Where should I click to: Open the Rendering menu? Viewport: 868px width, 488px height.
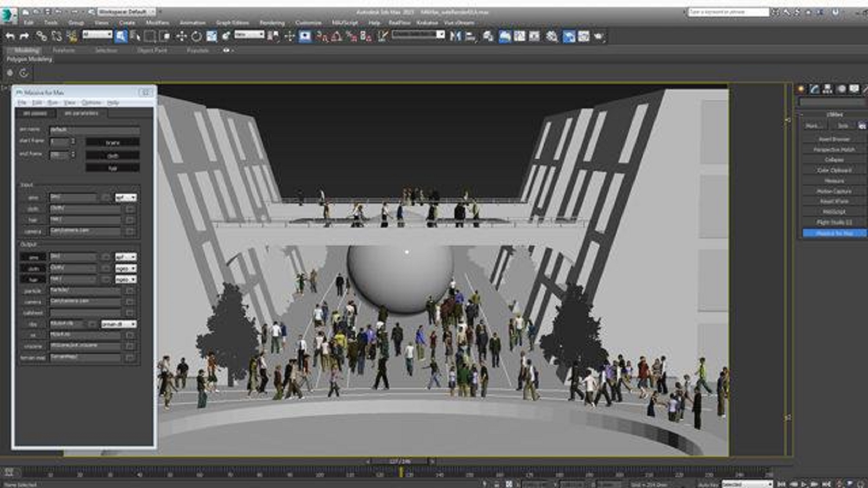(x=272, y=23)
